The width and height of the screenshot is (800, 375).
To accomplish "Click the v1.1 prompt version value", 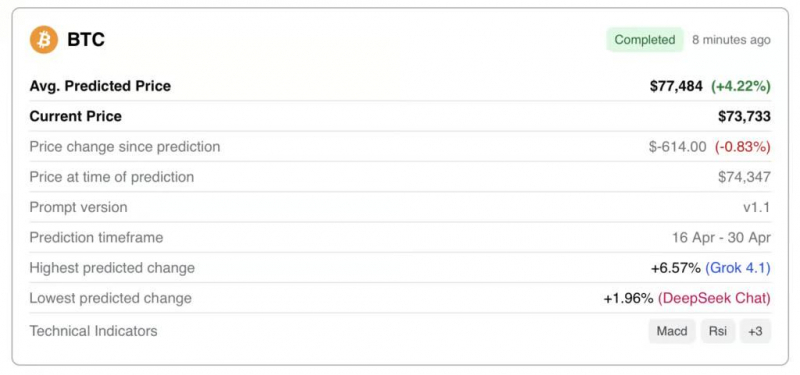I will click(757, 208).
